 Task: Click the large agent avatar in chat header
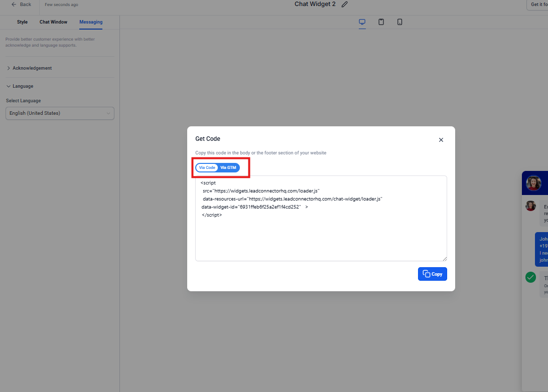coord(533,183)
